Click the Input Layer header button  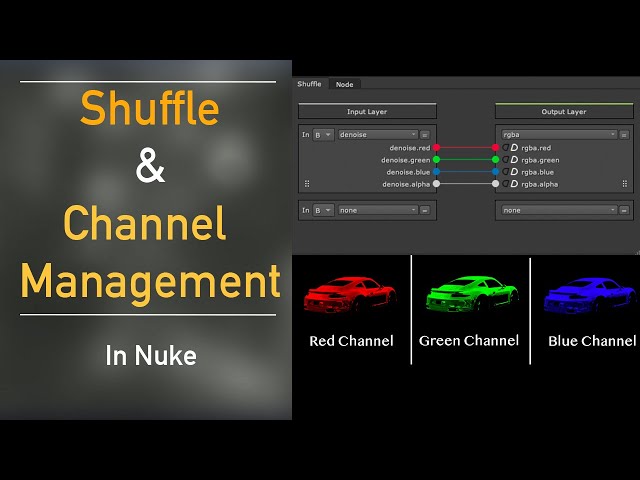367,111
